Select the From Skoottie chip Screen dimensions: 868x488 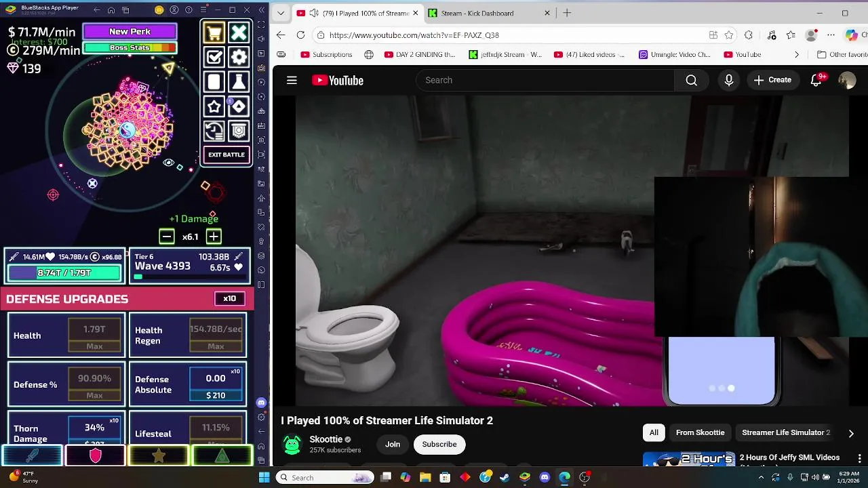pos(700,432)
